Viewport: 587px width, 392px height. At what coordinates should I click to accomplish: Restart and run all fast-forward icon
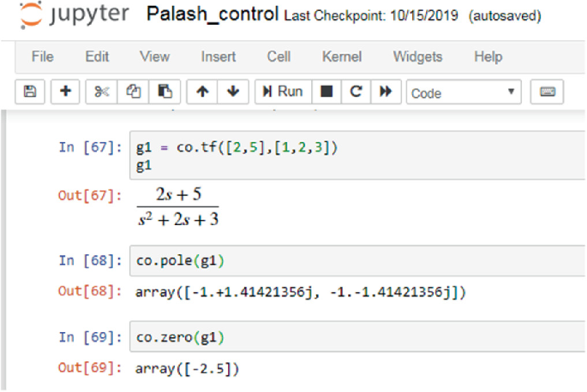pos(386,92)
